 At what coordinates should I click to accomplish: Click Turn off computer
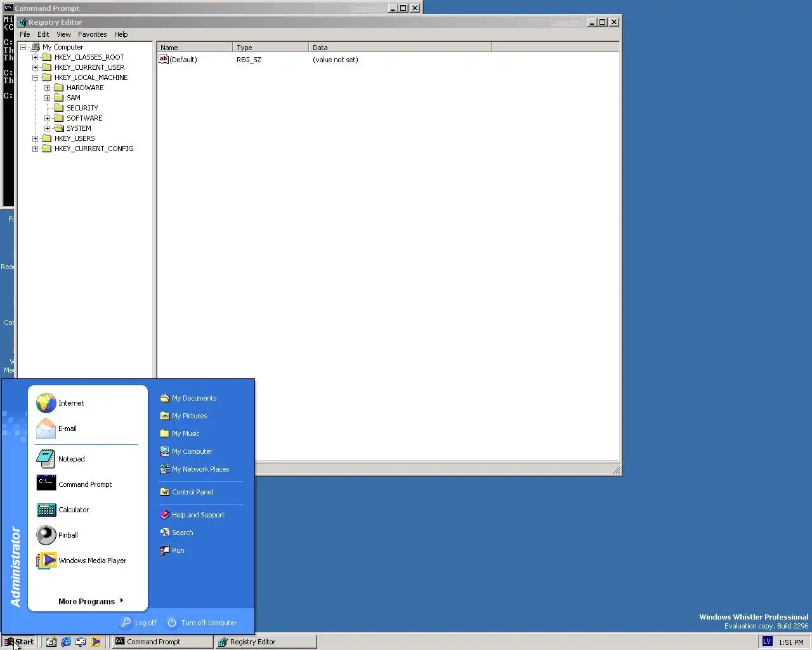point(202,623)
